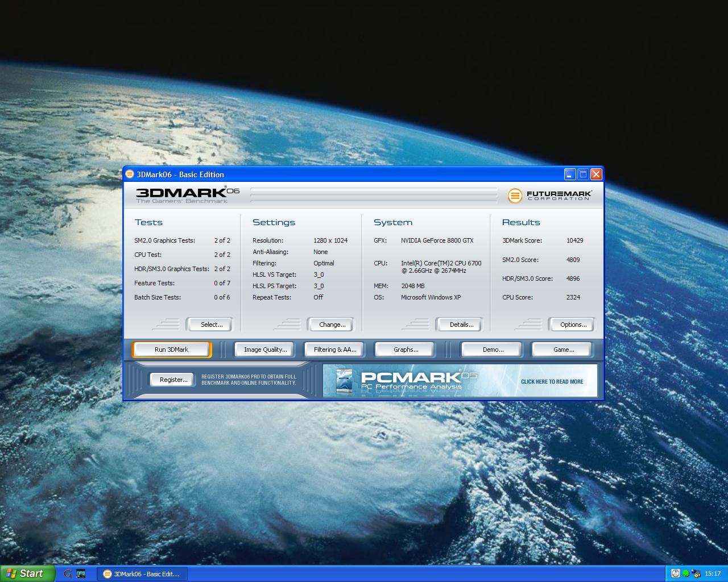Open the system Details dialog

click(459, 325)
